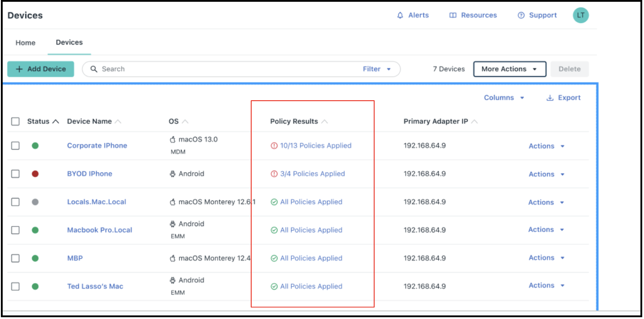Open the Resources book icon

pyautogui.click(x=452, y=16)
